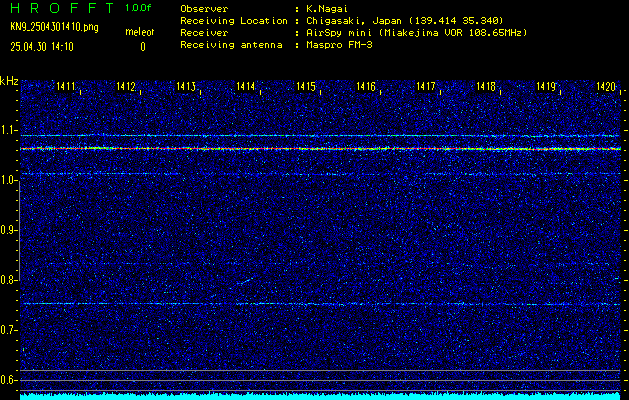Click the cyan signal level strip at bottom

point(321,396)
